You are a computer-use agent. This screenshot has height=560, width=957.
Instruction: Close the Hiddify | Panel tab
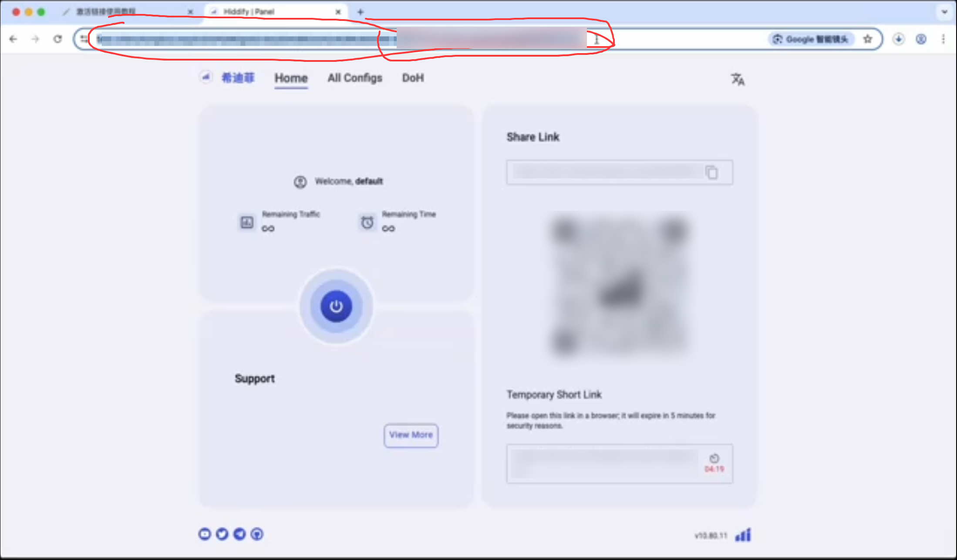point(338,12)
